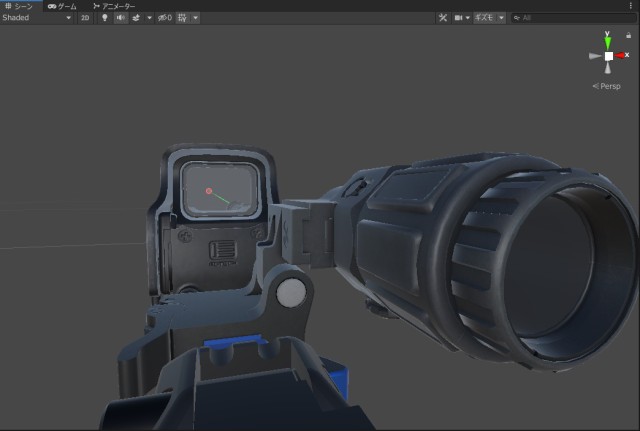
Task: Toggle scene audio speaker icon
Action: [x=120, y=18]
